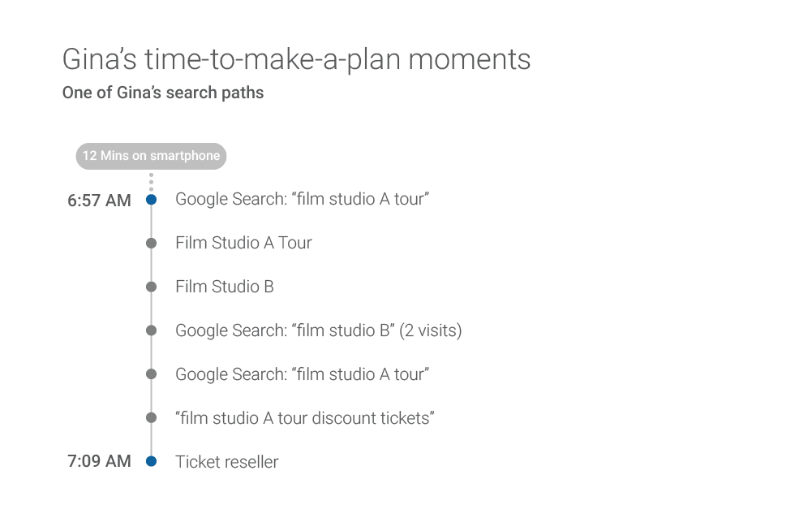Click "Google Search: film studio B (2 visits)" text
Image resolution: width=812 pixels, height=518 pixels.
(x=318, y=330)
